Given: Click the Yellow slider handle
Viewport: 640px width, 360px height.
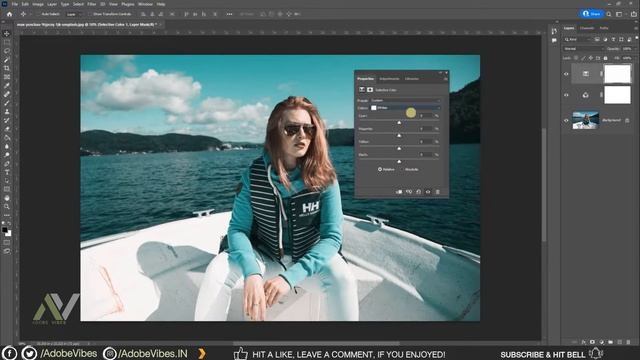Looking at the screenshot, I should pos(399,148).
